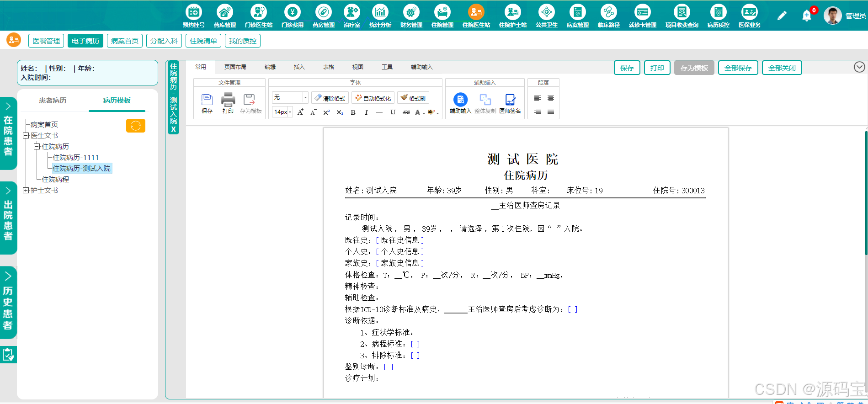Close the 住院病历-测试入院 vertical tab with X
The image size is (868, 404).
[174, 129]
